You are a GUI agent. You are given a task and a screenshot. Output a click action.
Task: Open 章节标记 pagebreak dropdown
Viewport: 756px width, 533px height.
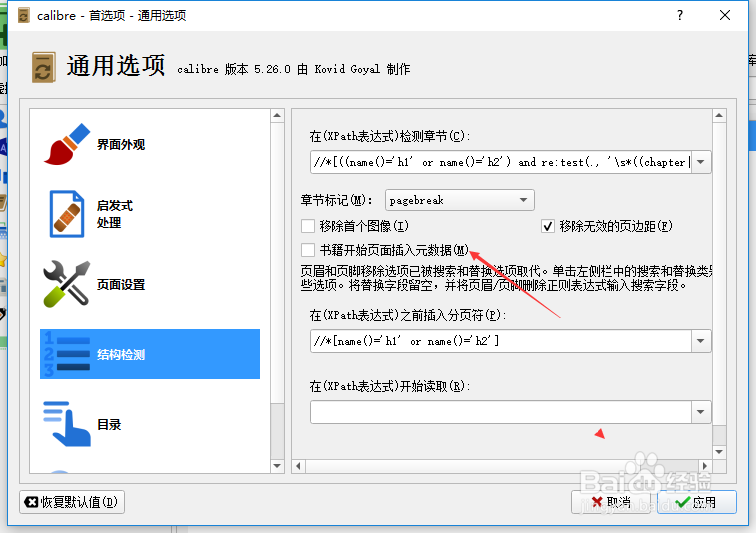[459, 200]
